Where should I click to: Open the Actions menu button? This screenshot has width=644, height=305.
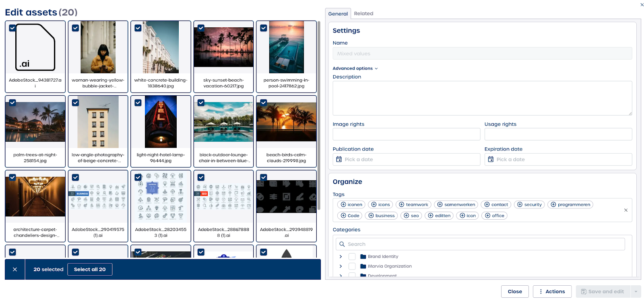552,292
